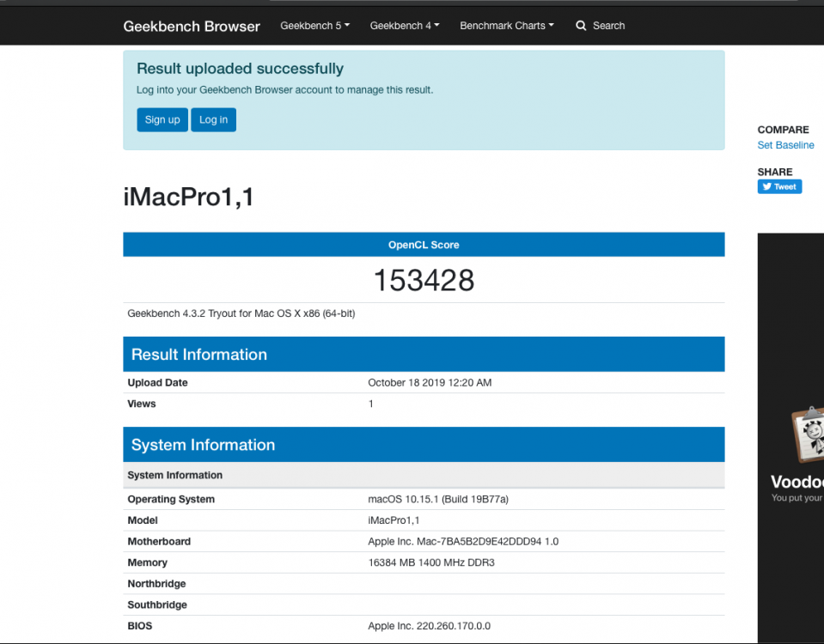Click the BIOS label
The height and width of the screenshot is (644, 824).
click(x=140, y=626)
